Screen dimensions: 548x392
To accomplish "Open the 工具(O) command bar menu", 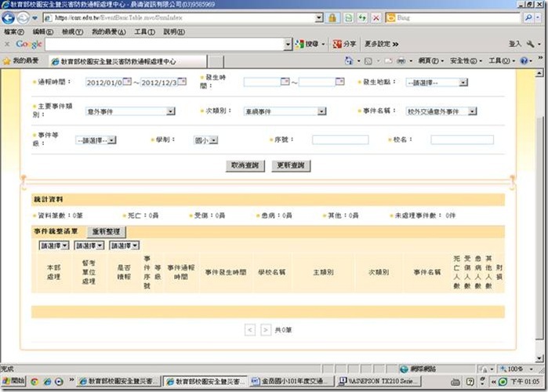I will [x=501, y=61].
